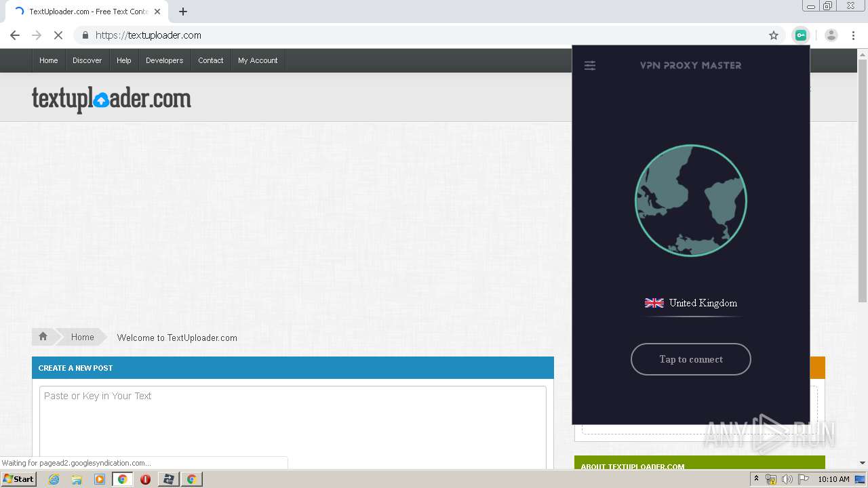Click the system clock showing 10:10 AM
The width and height of the screenshot is (868, 488).
pyautogui.click(x=833, y=479)
